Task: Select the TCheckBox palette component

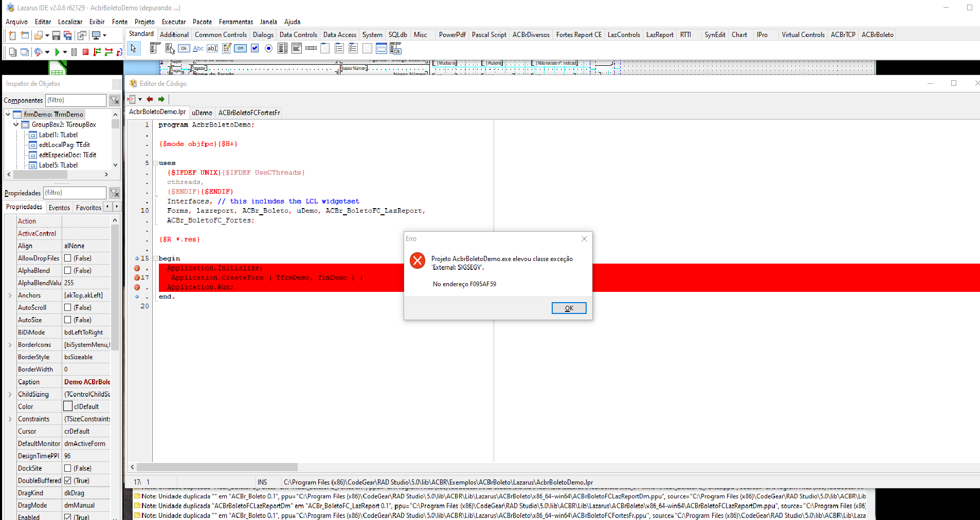Action: [255, 48]
